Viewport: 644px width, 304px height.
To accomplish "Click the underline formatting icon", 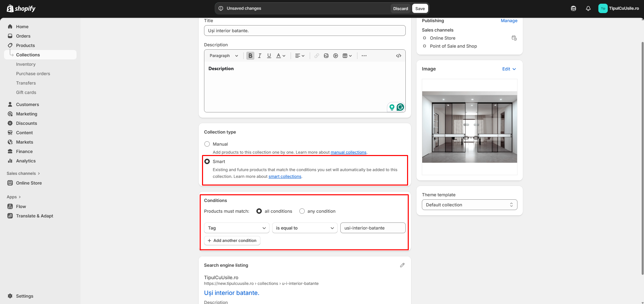I will pos(269,56).
